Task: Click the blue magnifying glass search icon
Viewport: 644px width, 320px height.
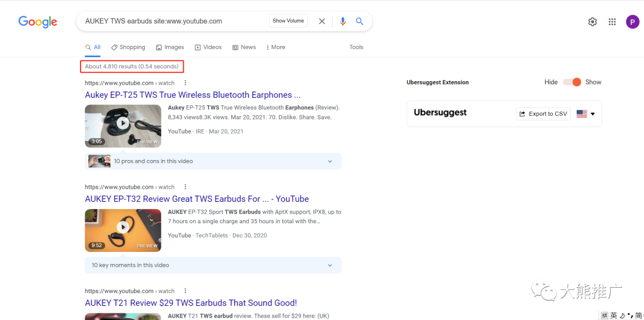Action: point(360,21)
